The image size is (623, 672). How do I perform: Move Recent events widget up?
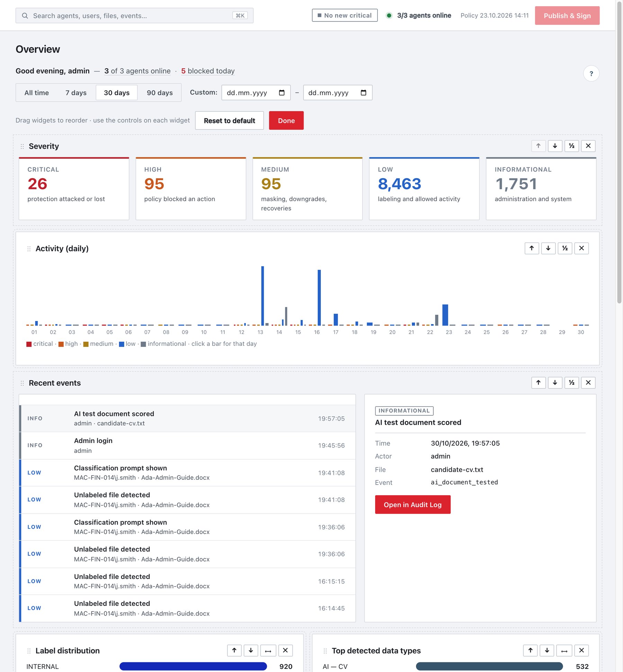click(x=538, y=383)
